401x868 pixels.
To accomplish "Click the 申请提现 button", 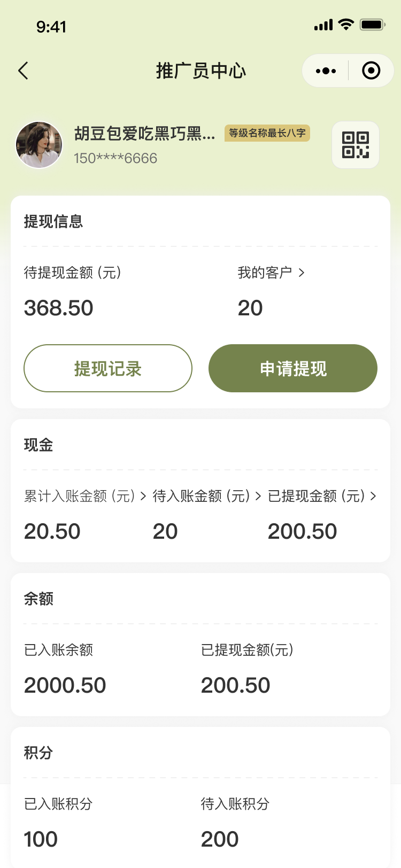I will tap(293, 368).
